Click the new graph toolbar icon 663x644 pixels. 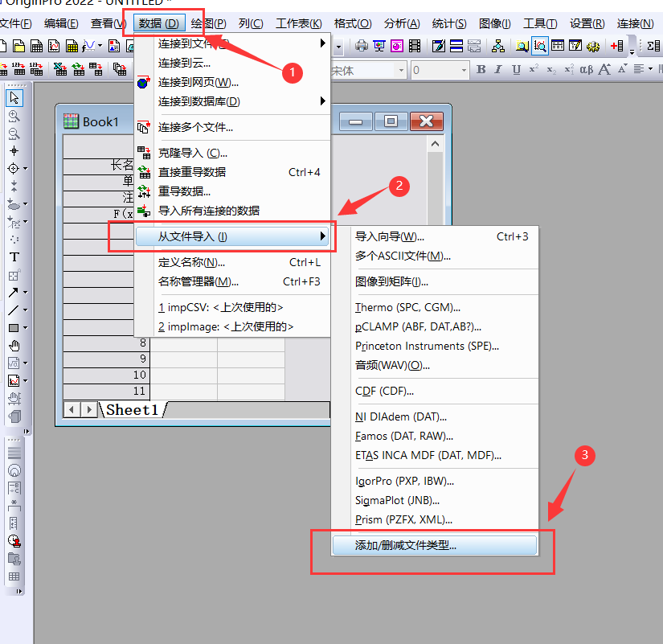pos(54,46)
